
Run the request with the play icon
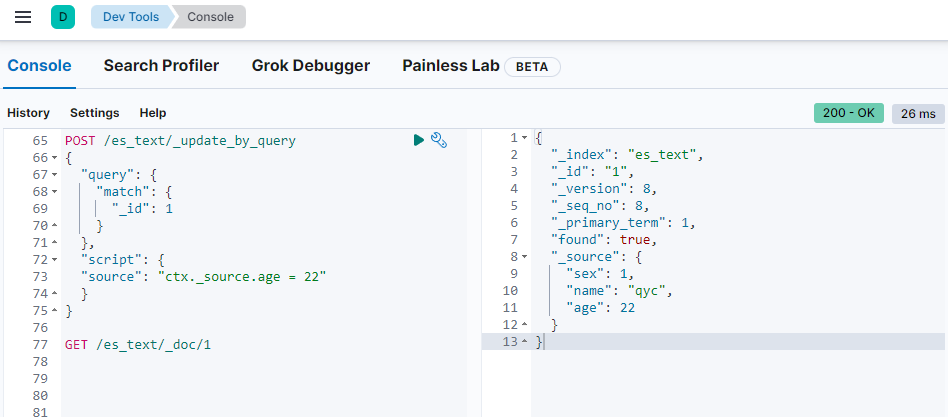click(419, 140)
